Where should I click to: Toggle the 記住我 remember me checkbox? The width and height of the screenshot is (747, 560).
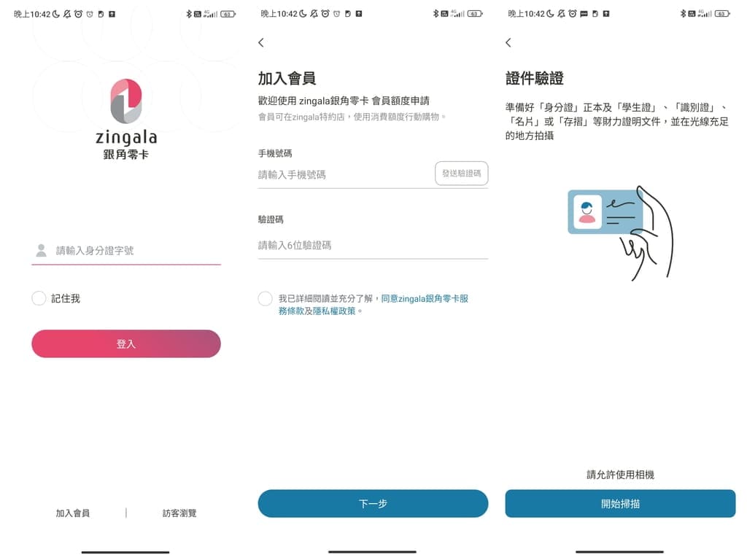pos(39,298)
